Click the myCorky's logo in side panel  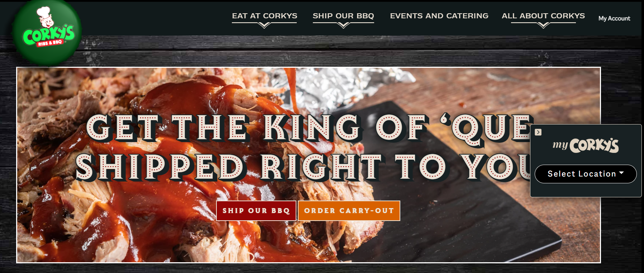pos(586,145)
